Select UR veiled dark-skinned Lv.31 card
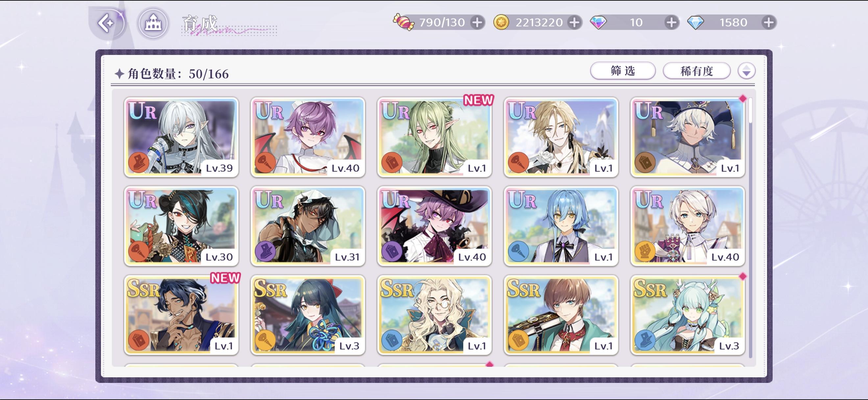 coord(308,226)
